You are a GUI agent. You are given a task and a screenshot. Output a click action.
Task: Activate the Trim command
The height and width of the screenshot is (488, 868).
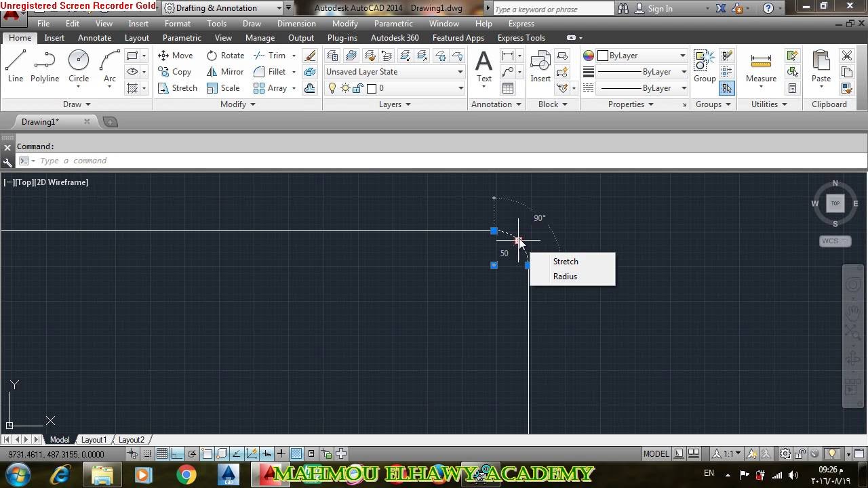pos(270,56)
